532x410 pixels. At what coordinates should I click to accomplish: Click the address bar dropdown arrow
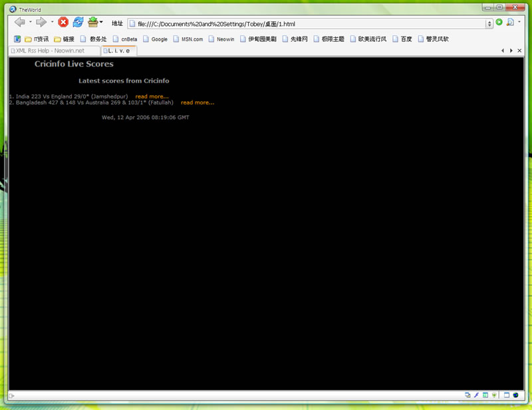pos(489,22)
